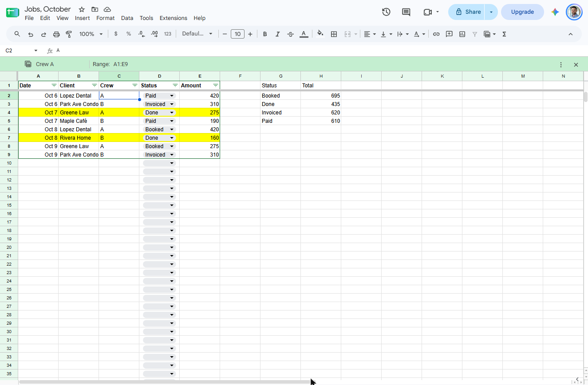The height and width of the screenshot is (385, 588).
Task: Open the fill color picker
Action: (x=320, y=34)
